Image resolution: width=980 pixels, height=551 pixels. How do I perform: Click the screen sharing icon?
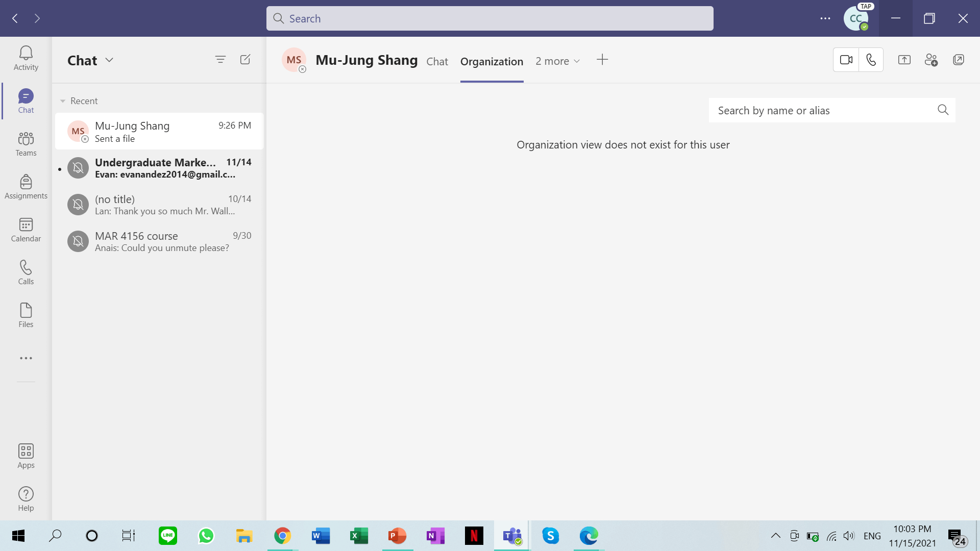click(904, 60)
